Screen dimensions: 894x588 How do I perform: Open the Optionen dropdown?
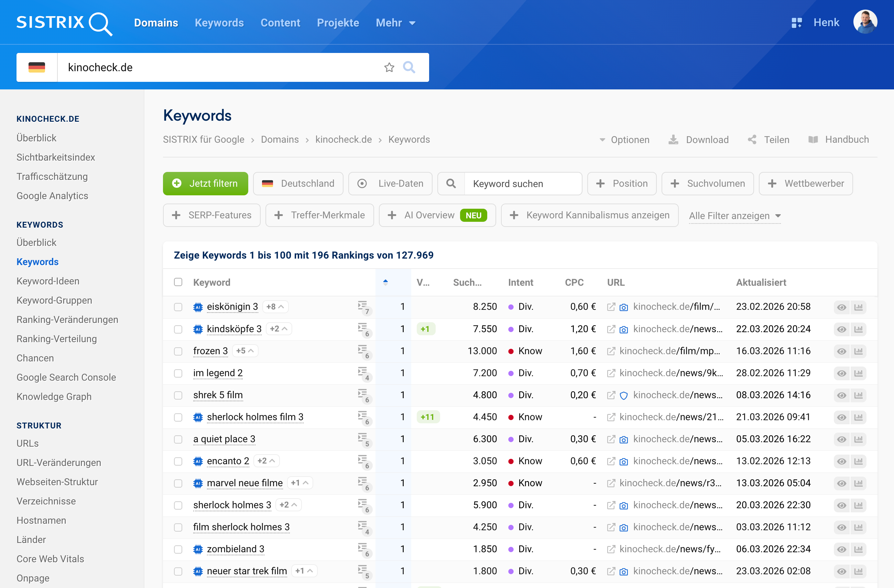[624, 140]
